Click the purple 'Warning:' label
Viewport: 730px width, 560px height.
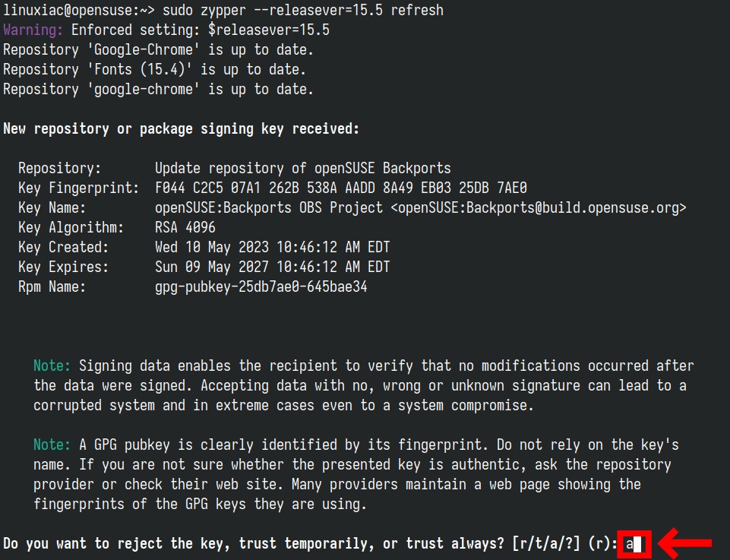(33, 30)
